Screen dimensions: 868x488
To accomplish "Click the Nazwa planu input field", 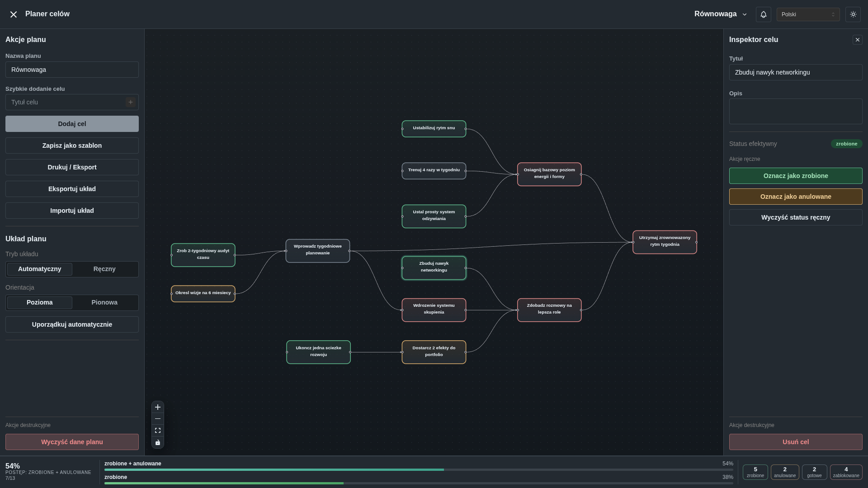I will click(71, 69).
